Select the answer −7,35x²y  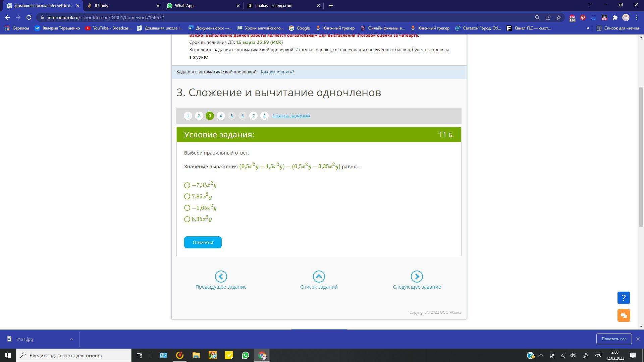pyautogui.click(x=187, y=185)
